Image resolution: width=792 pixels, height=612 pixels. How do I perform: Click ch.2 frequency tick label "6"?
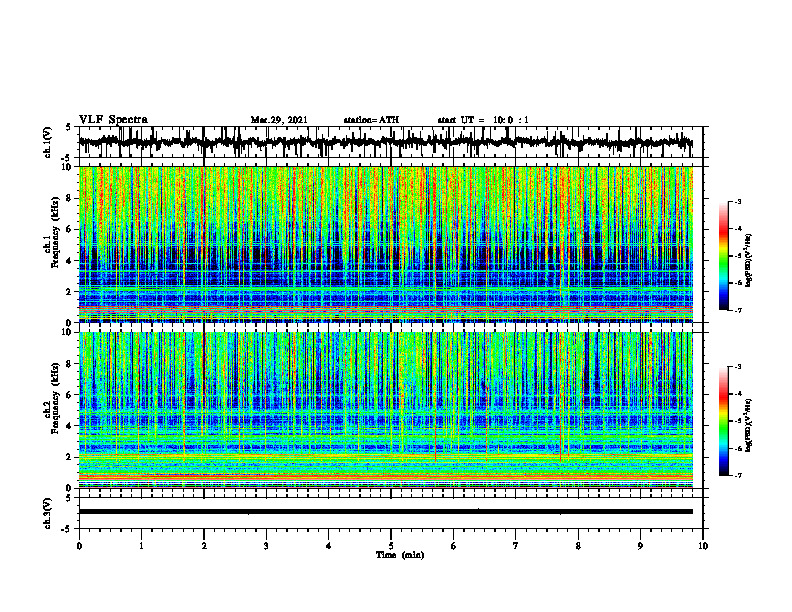69,395
